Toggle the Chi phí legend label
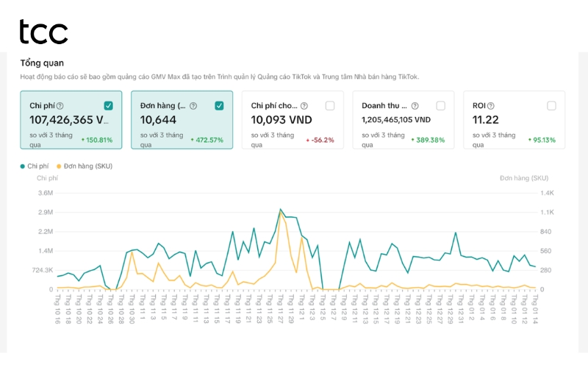This screenshot has height=368, width=588. 38,166
